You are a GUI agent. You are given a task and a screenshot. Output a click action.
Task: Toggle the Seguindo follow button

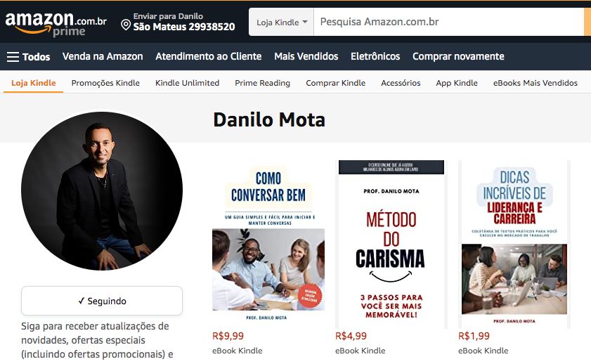102,301
